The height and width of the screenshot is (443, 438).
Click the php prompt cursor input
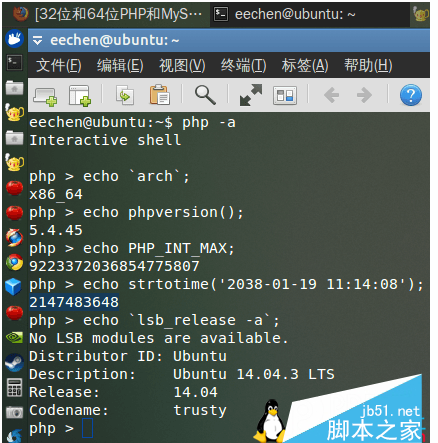pos(87,428)
